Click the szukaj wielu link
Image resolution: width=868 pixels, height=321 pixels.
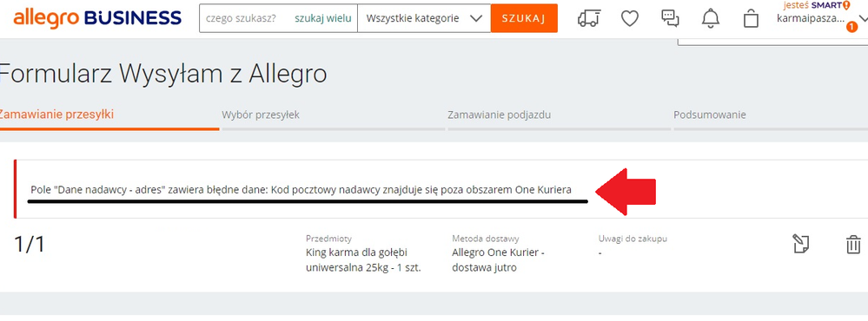tap(322, 18)
